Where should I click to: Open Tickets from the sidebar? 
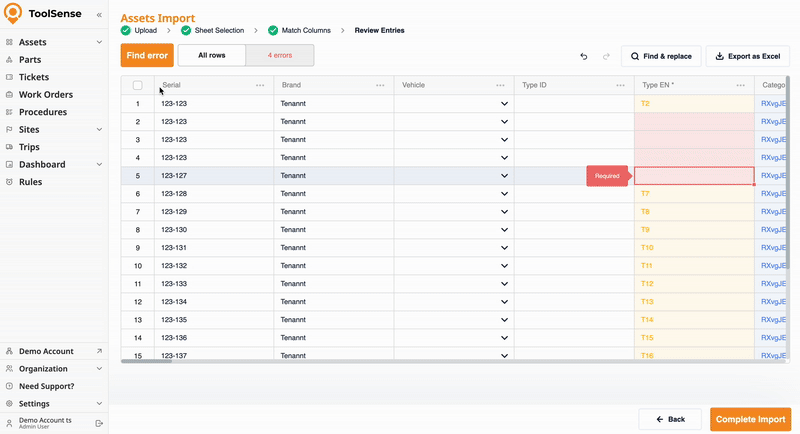point(36,77)
